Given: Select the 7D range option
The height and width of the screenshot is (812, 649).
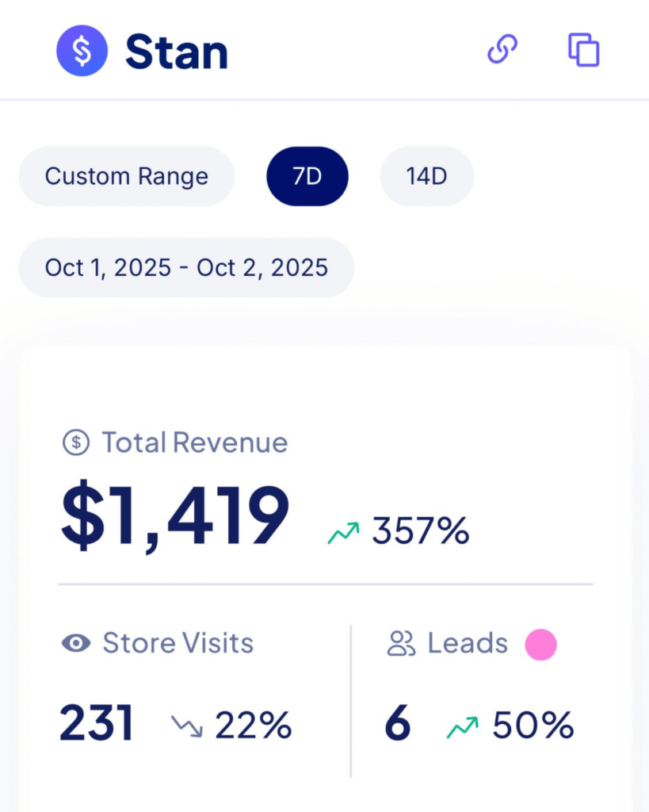Looking at the screenshot, I should click(x=307, y=176).
